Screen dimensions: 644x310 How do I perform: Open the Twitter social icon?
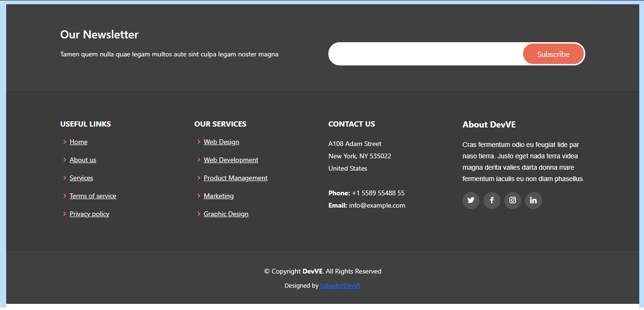point(471,200)
